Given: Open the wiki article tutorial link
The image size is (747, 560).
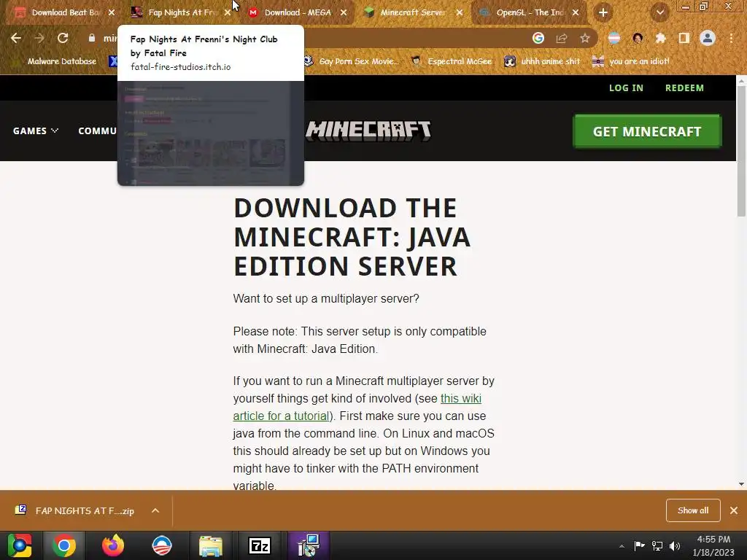Looking at the screenshot, I should (x=357, y=407).
